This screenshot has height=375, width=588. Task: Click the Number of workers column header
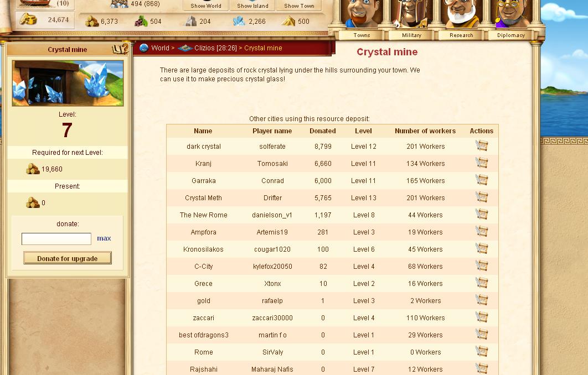pyautogui.click(x=425, y=131)
